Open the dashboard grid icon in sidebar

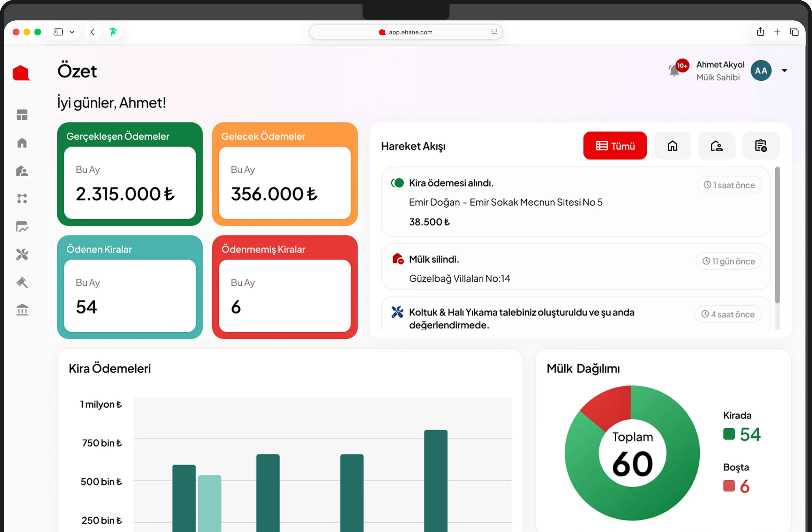[x=22, y=115]
